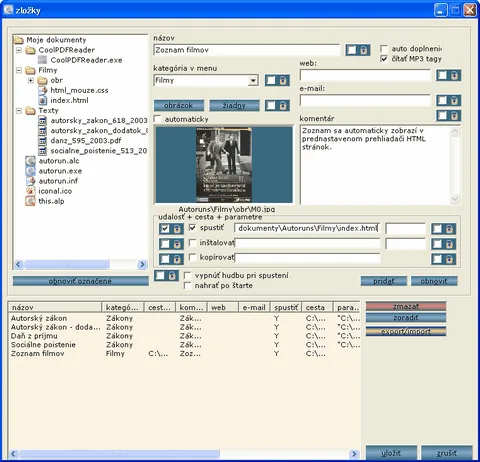Click the lock icon above the komentár box
The width and height of the screenshot is (480, 462).
click(x=454, y=116)
